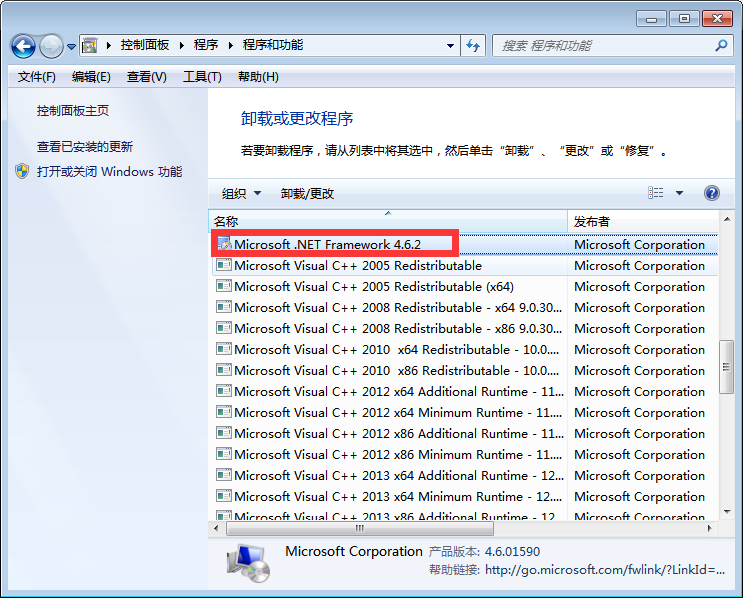This screenshot has height=598, width=743.
Task: Click icon of 2012 x64 Additional Runtime row
Action: point(224,390)
